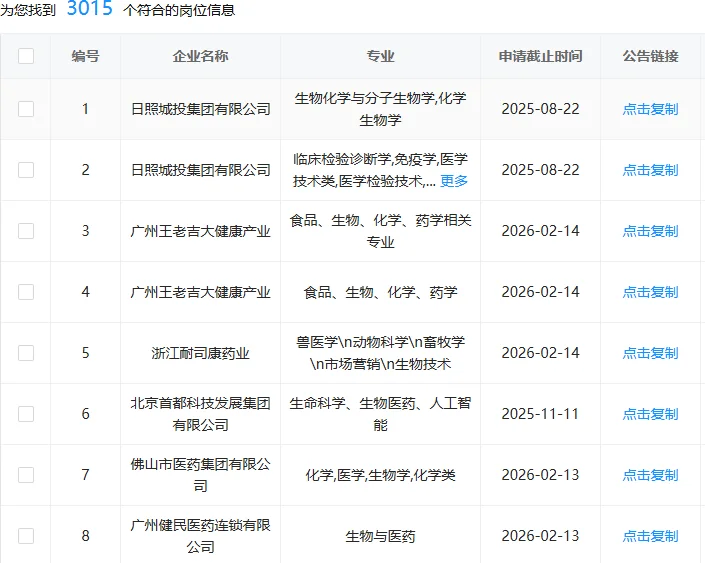Click major cell 生物与医药
This screenshot has width=705, height=563.
click(x=380, y=536)
